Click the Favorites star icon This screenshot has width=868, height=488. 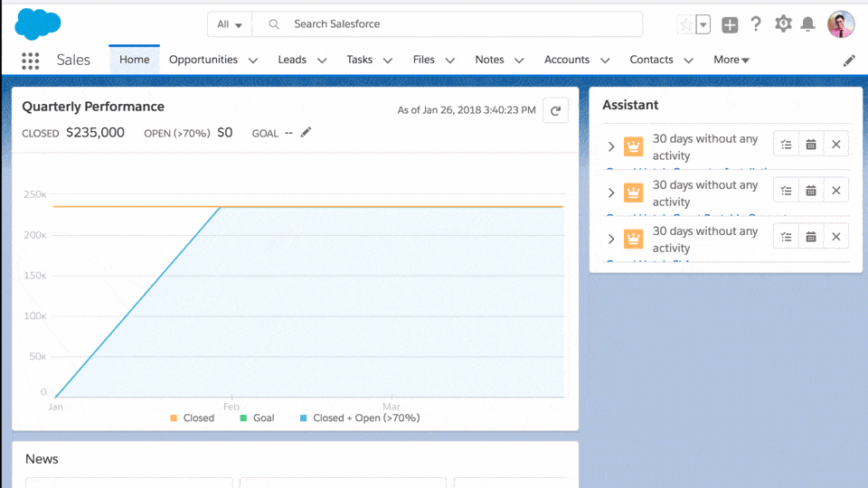pos(686,25)
